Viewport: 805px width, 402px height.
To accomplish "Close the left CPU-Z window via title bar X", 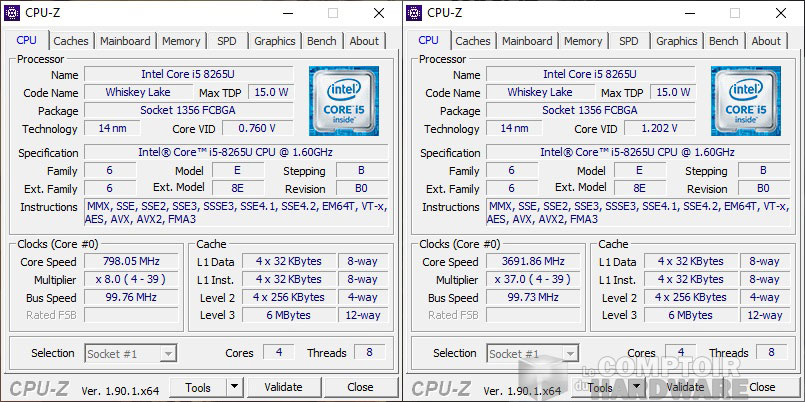I will pos(379,13).
